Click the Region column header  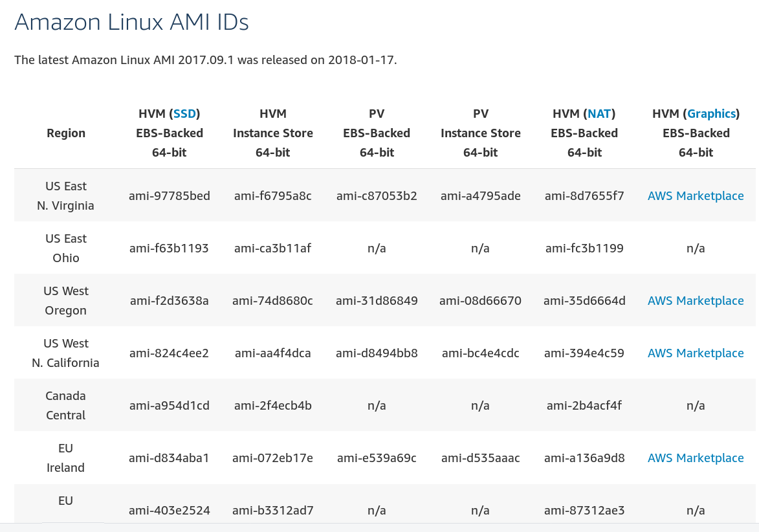[x=66, y=133]
